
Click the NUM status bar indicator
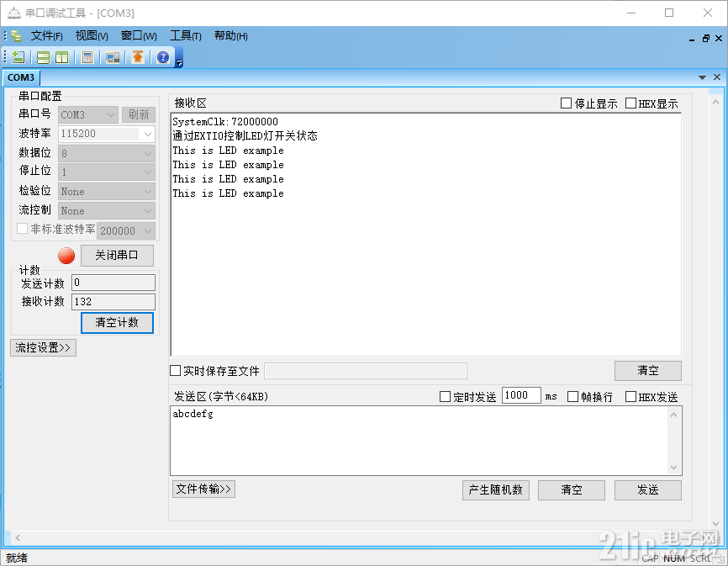pos(673,558)
